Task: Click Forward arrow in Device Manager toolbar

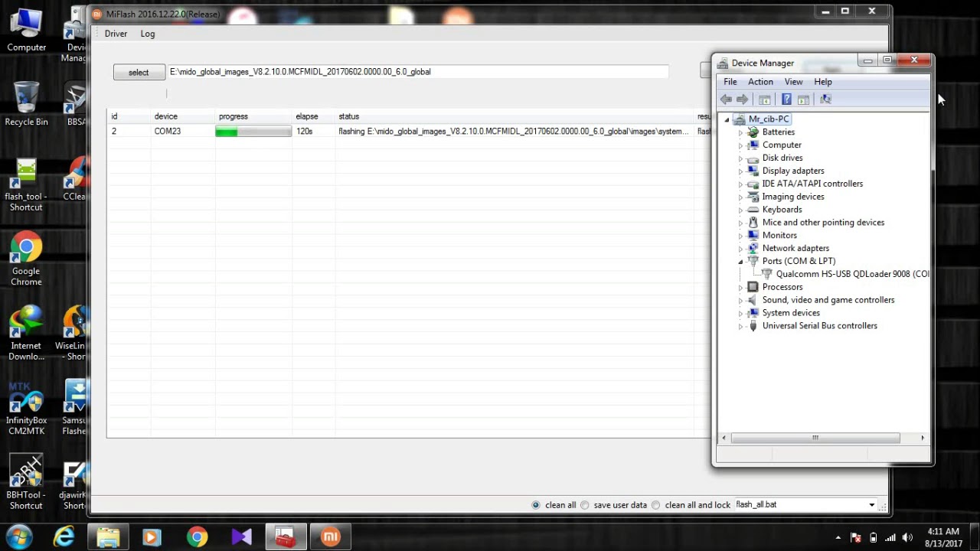Action: pyautogui.click(x=742, y=99)
